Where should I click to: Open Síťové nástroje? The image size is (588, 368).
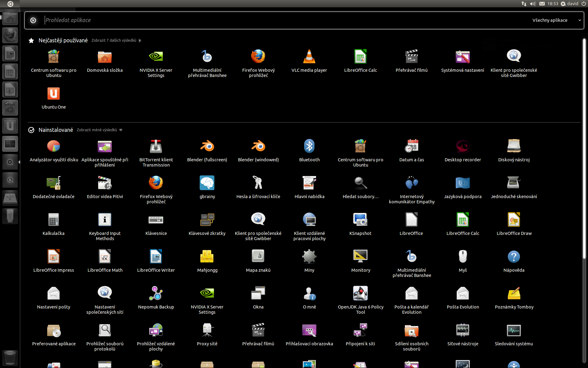coord(463,334)
